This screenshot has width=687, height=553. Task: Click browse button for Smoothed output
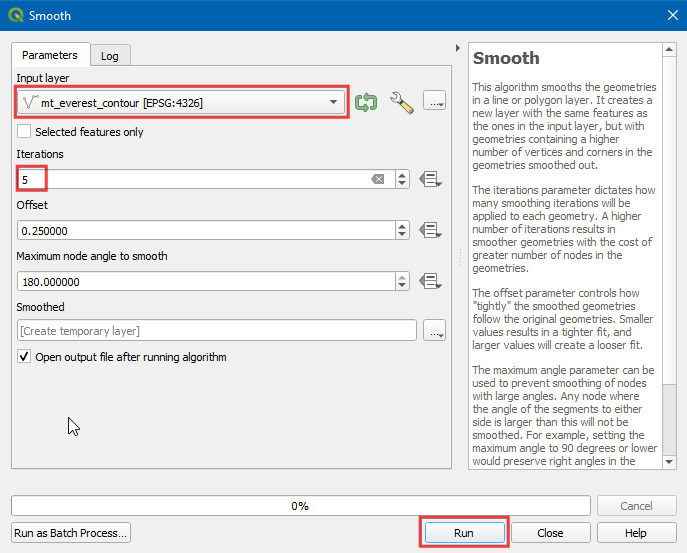pos(434,331)
